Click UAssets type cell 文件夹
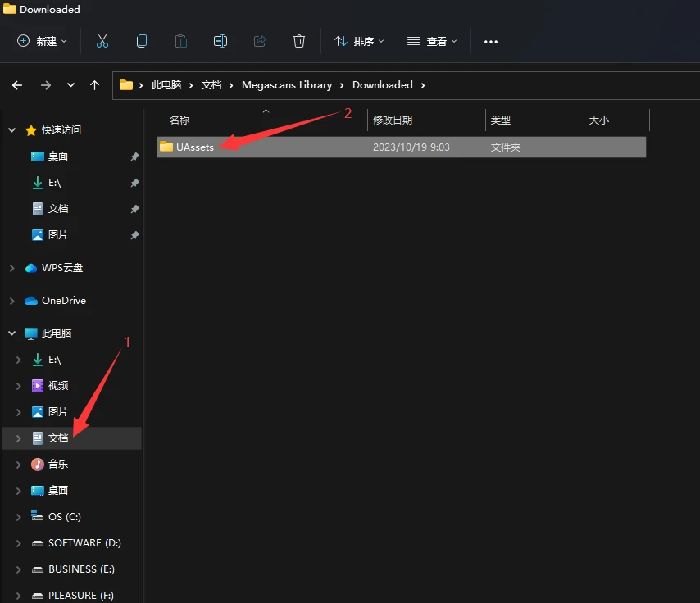The image size is (700, 603). (506, 147)
